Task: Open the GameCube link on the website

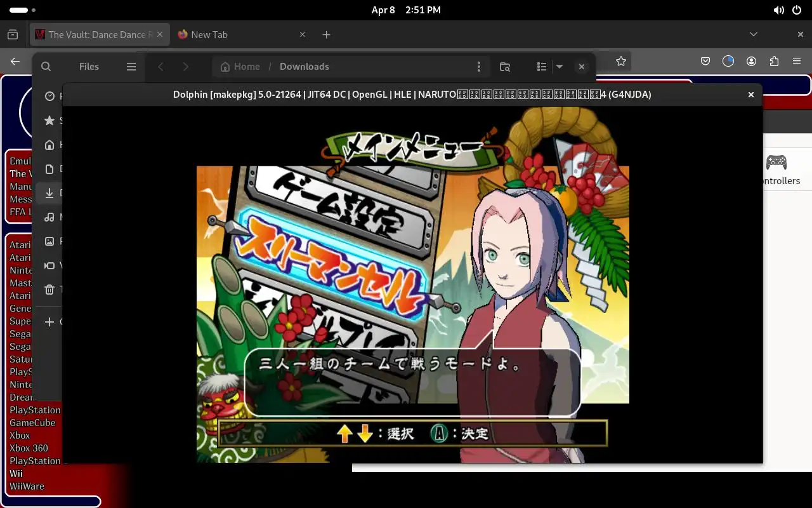Action: [32, 423]
